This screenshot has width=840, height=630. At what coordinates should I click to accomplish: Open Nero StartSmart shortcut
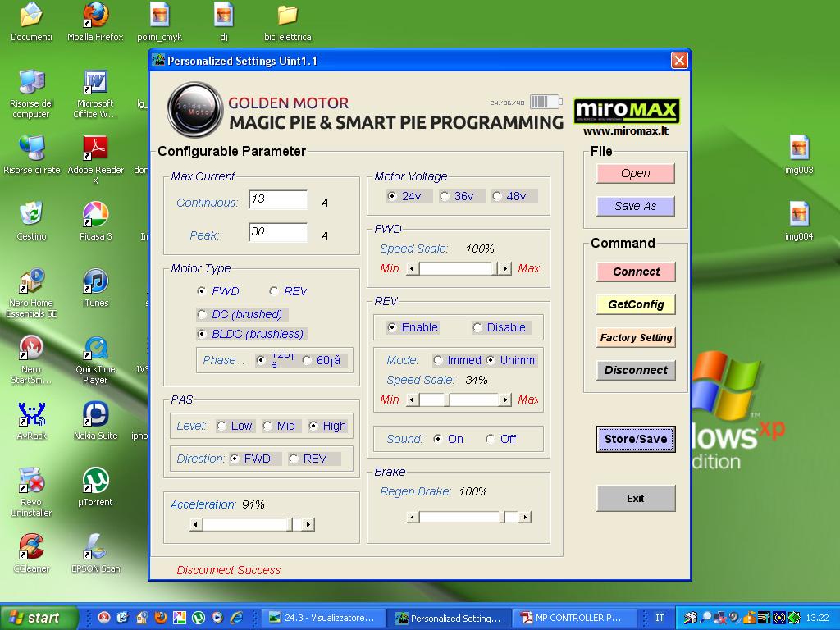pos(31,359)
